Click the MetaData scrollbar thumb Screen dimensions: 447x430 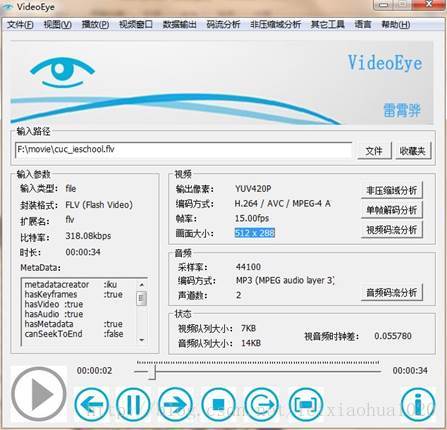pyautogui.click(x=142, y=298)
